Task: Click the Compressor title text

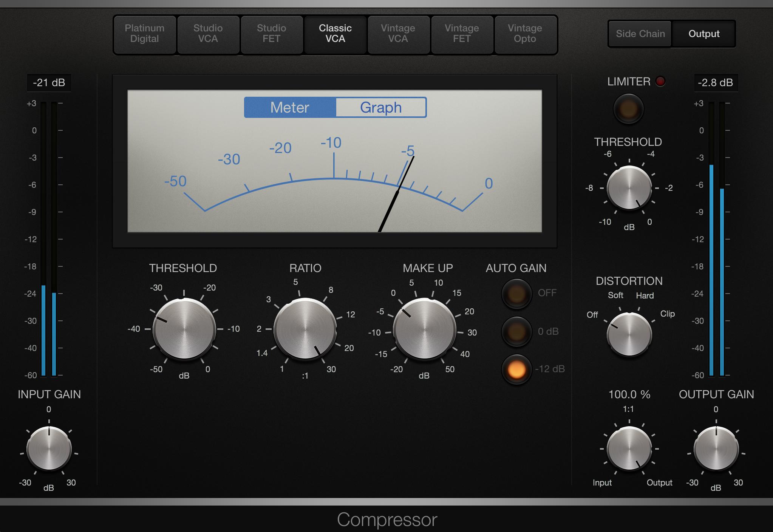Action: (x=387, y=520)
